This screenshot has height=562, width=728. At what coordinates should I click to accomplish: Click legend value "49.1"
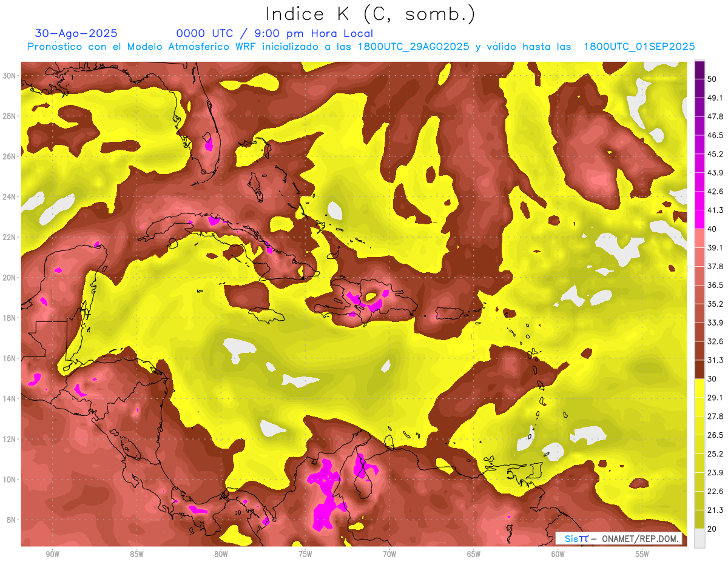[x=715, y=98]
